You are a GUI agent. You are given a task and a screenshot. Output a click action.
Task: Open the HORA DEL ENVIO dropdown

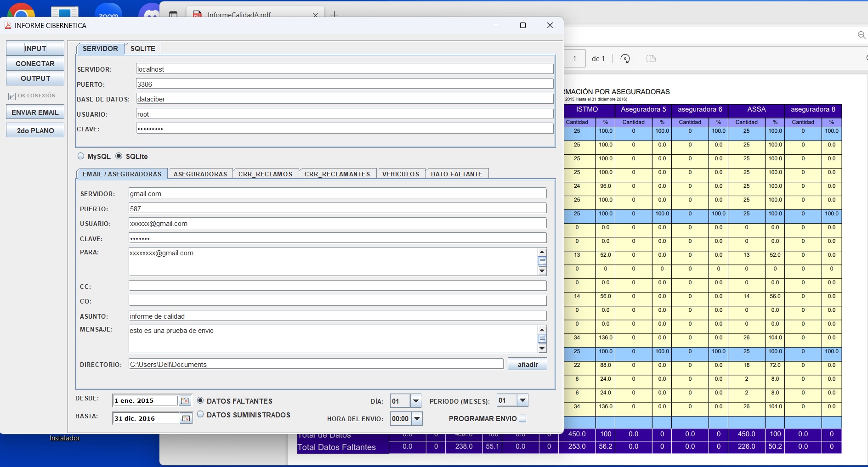tap(416, 418)
